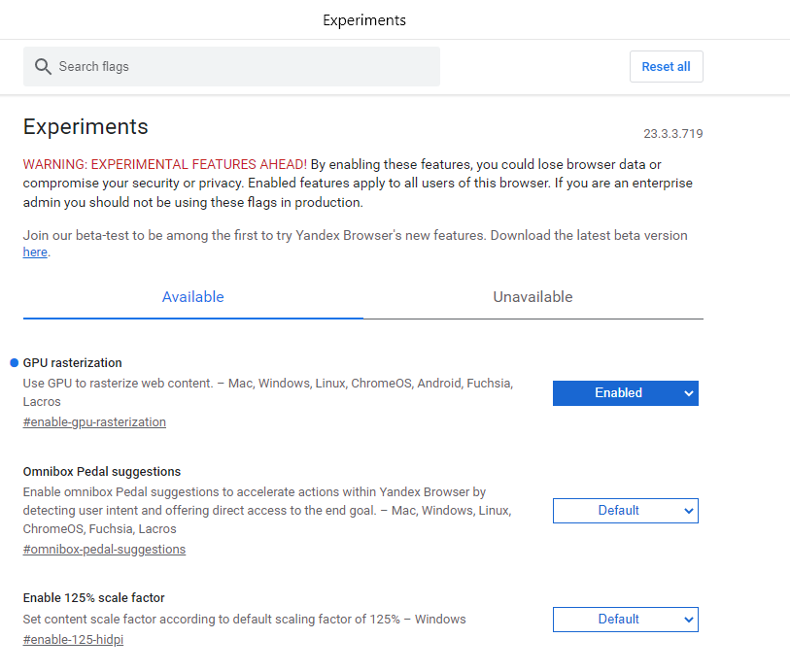Click the red WARNING: EXPERIMENTAL FEATURES AHEAD text
This screenshot has width=790, height=672.
165,165
